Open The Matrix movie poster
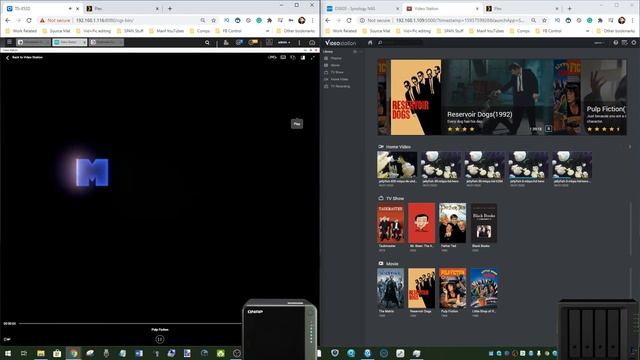640x360 pixels. click(x=391, y=288)
